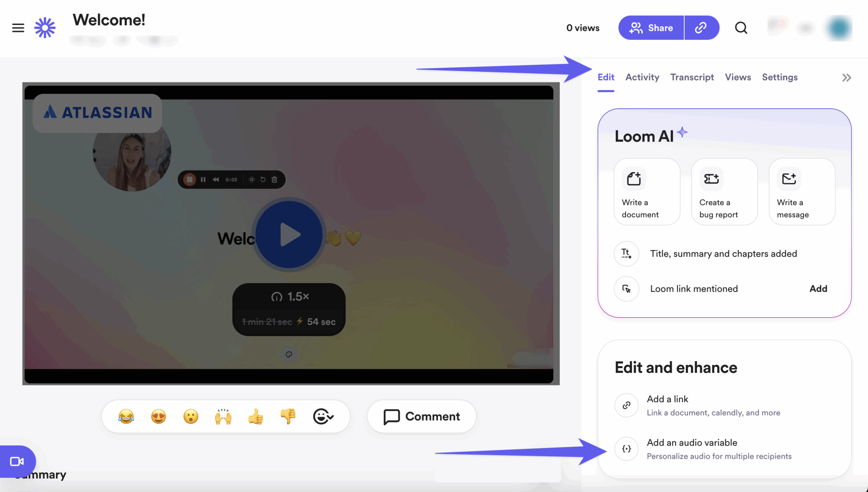Switch to the Transcript tab
The image size is (868, 492).
[x=692, y=77]
